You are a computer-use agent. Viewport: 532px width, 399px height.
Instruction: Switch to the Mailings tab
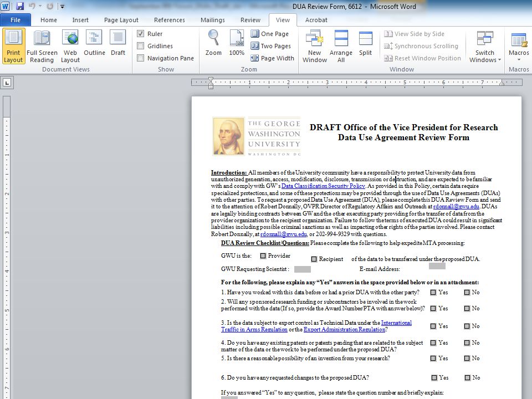[x=212, y=20]
